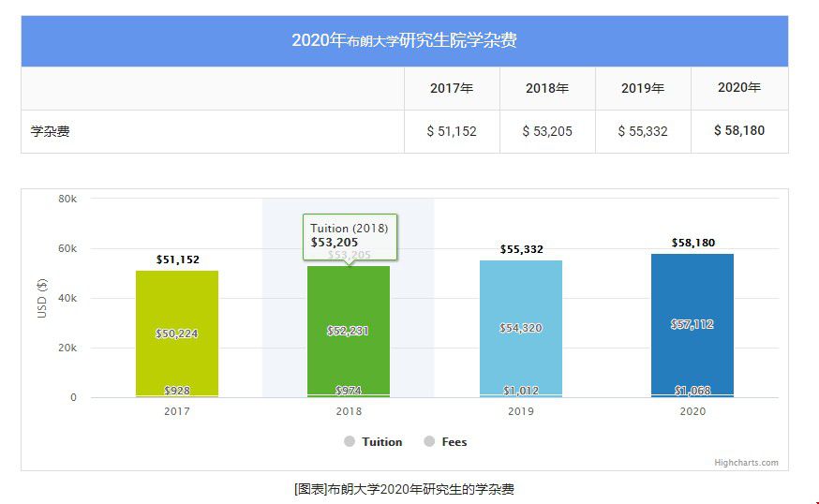Select the 2017年 table header cell

click(x=452, y=88)
